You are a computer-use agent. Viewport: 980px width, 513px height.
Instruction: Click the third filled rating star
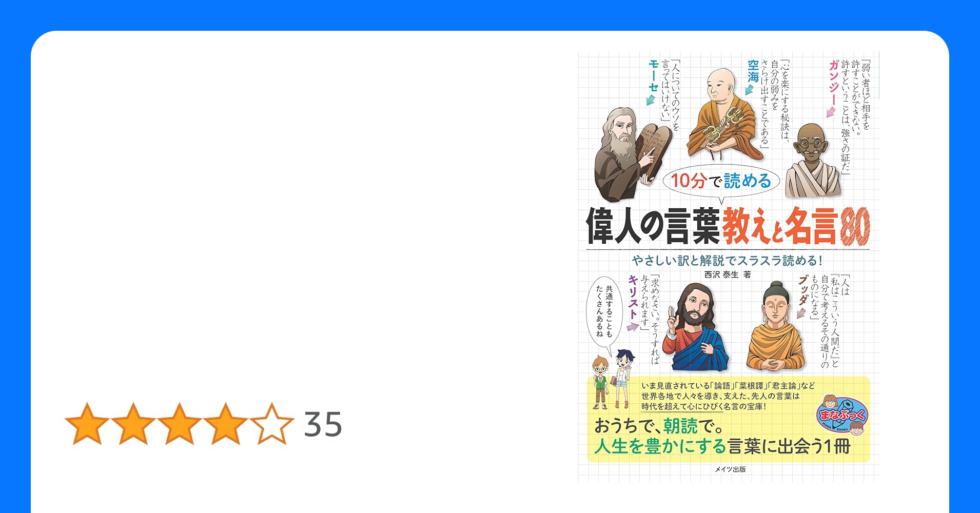(180, 424)
